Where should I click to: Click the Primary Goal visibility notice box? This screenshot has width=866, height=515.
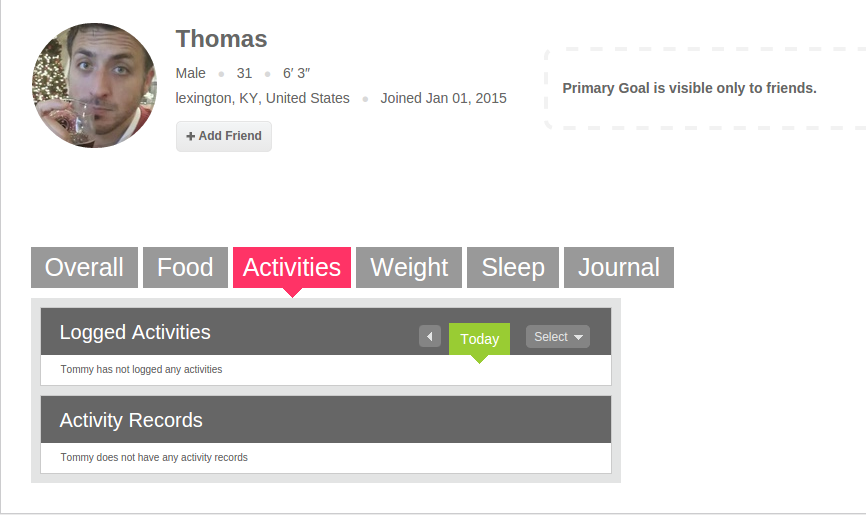click(x=705, y=88)
